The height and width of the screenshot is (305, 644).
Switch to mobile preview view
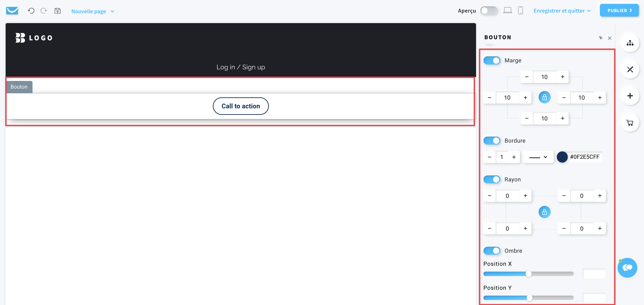(x=520, y=11)
